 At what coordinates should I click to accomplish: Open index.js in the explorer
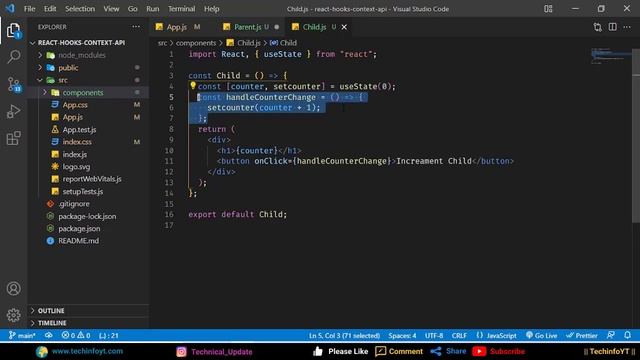coord(74,154)
